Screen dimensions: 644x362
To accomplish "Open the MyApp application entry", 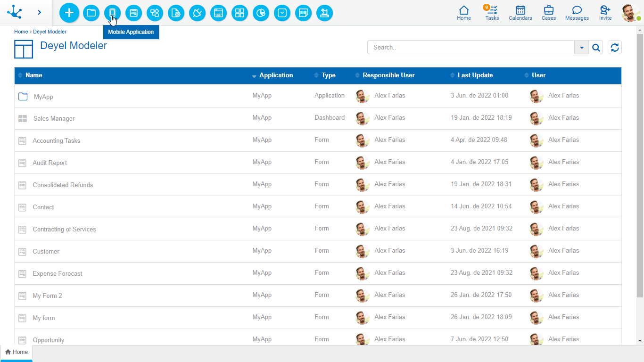I will click(43, 97).
